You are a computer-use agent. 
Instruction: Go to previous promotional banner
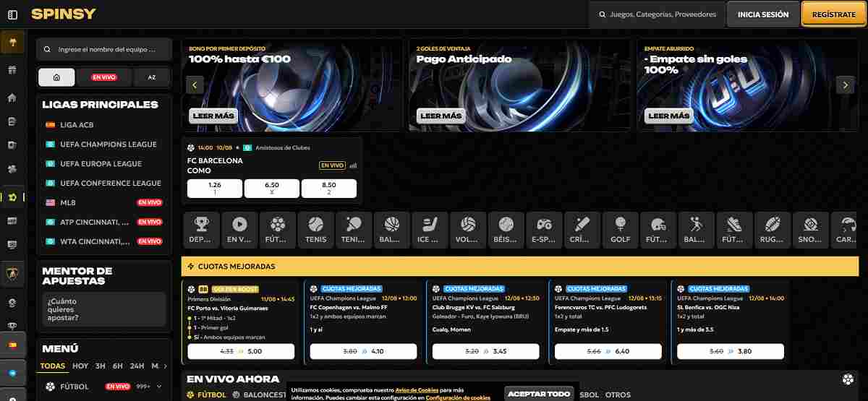[x=194, y=85]
